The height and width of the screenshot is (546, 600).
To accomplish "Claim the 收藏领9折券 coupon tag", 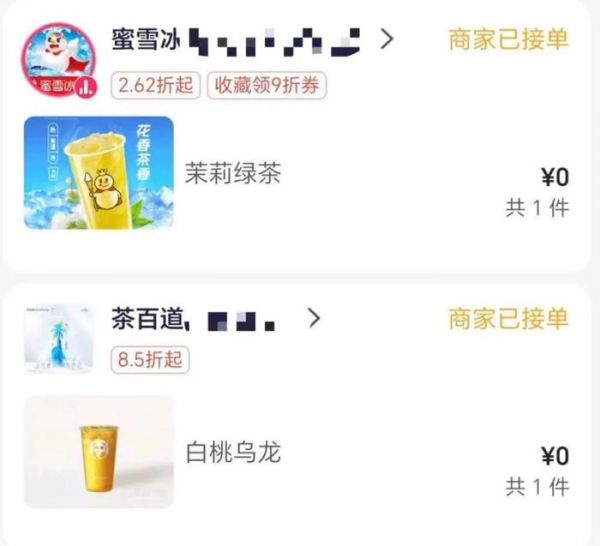I will (267, 85).
